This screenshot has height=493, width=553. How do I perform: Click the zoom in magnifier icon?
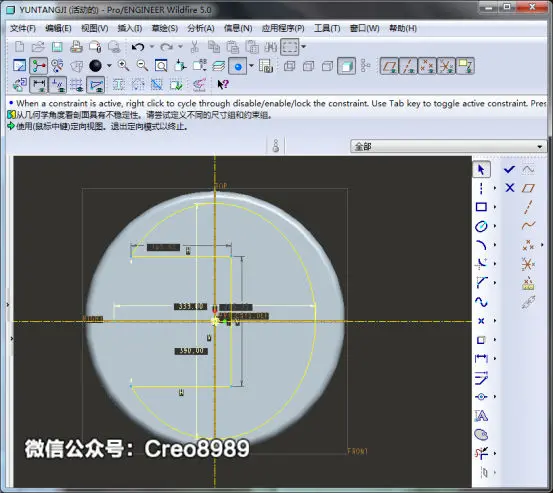click(123, 66)
